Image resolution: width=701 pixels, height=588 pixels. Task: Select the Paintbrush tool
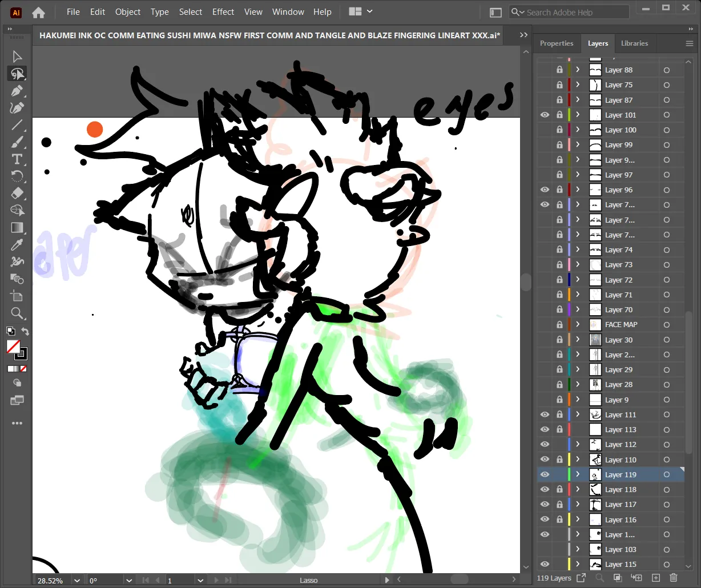[17, 142]
